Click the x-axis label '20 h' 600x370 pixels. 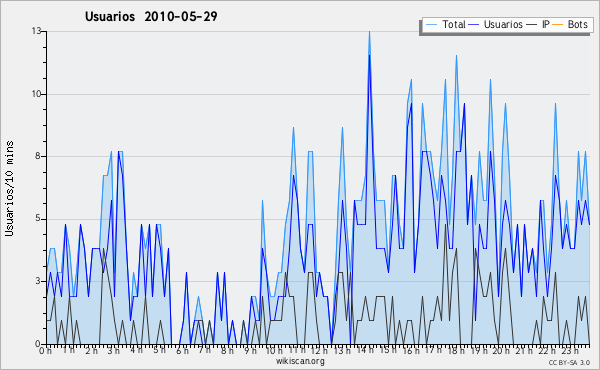[x=501, y=350]
